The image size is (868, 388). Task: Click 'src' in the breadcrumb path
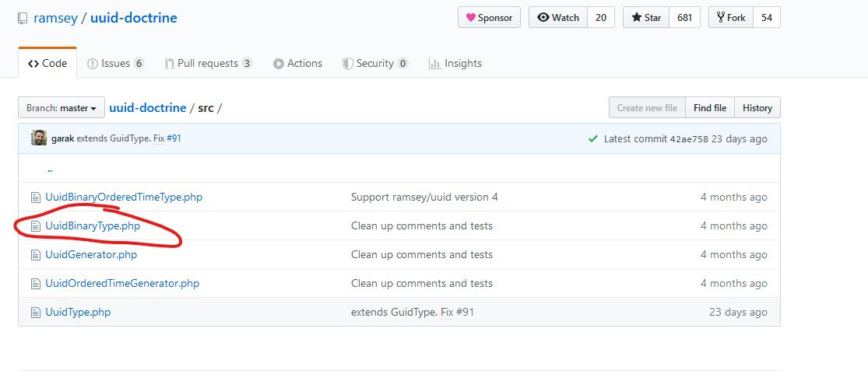pyautogui.click(x=206, y=107)
